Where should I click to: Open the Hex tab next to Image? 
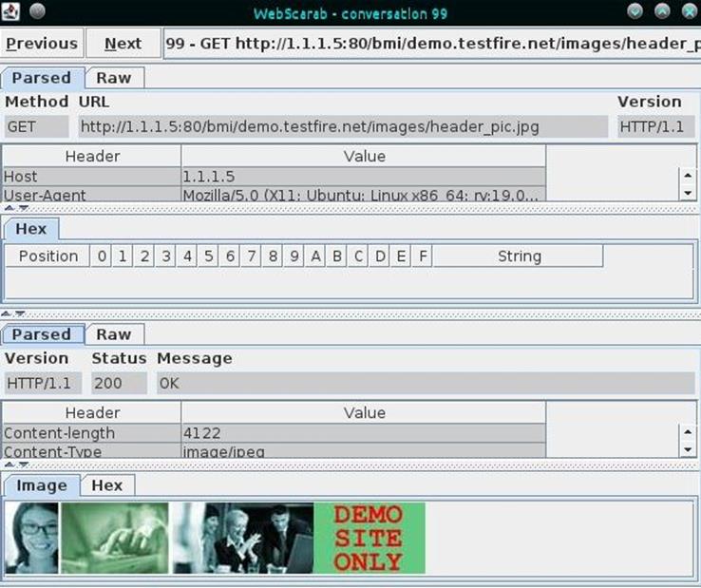(106, 485)
